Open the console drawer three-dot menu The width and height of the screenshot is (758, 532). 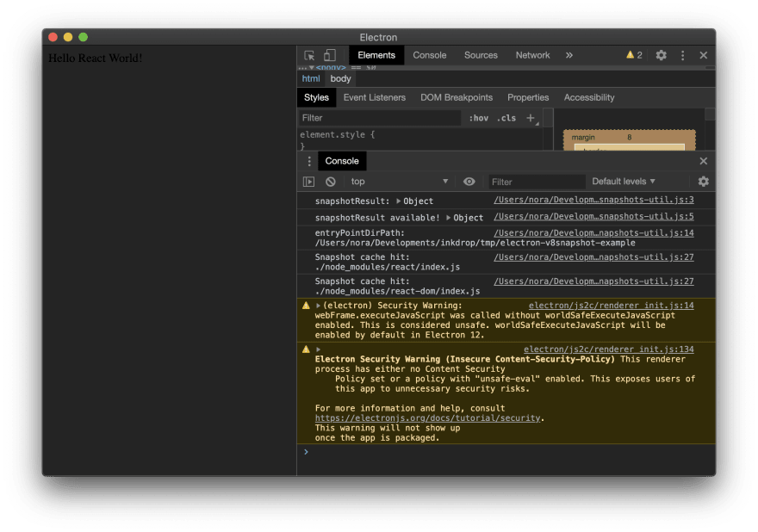[x=309, y=161]
